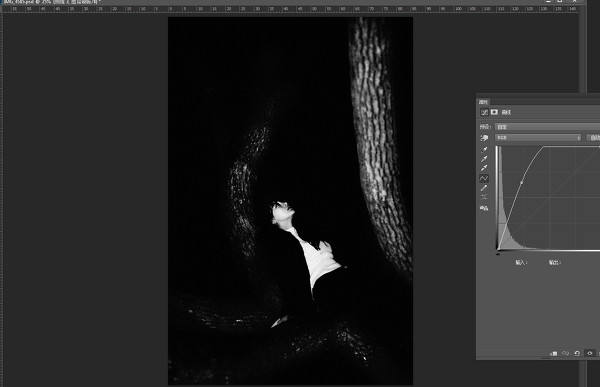
Task: Clip adjustment to layer below icon
Action: pos(553,353)
